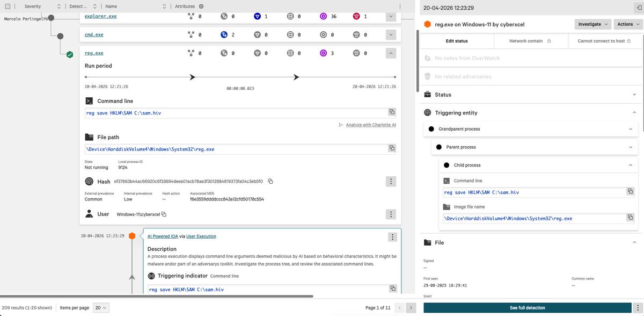Click the Marcelo Perlingeiro tree label

coord(26,18)
